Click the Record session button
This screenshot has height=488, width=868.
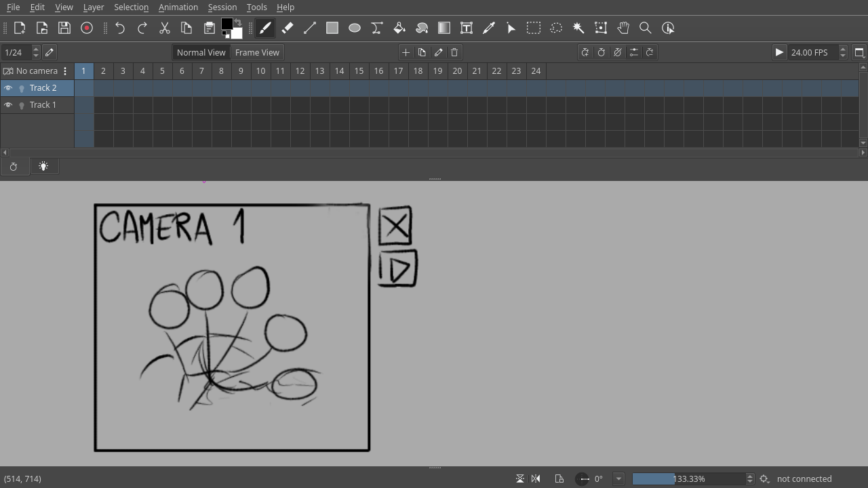coord(87,28)
